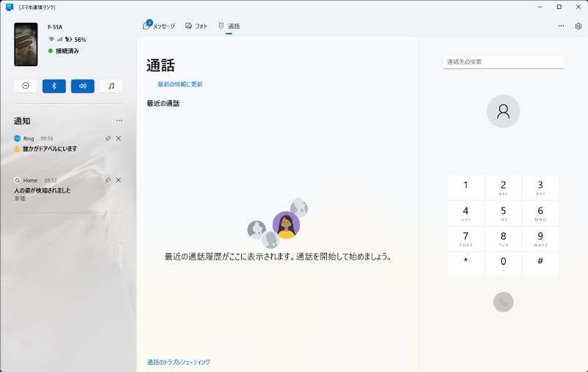The width and height of the screenshot is (588, 372).
Task: Pin the Home notification
Action: click(x=108, y=180)
